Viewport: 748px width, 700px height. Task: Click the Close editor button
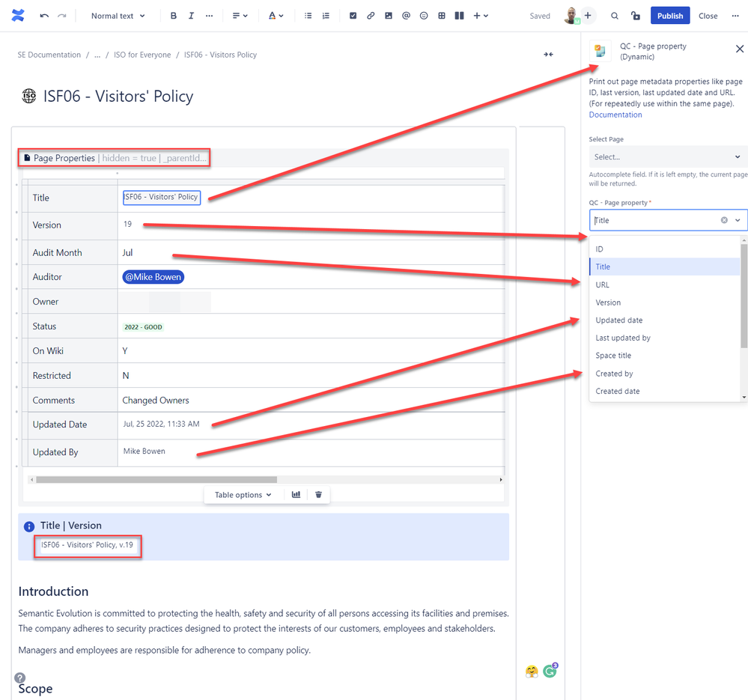point(708,16)
